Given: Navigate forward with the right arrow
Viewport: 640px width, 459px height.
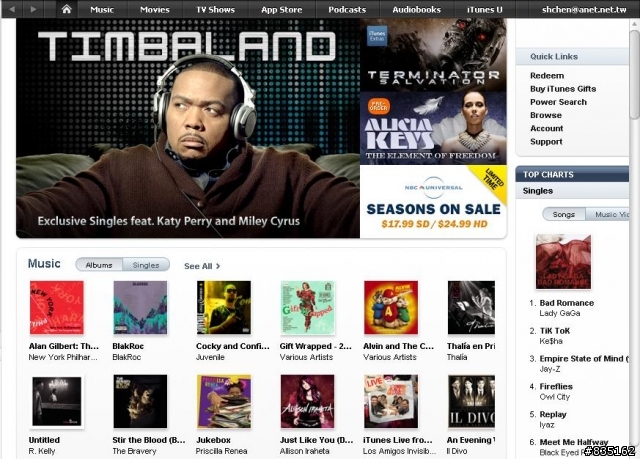Looking at the screenshot, I should [33, 9].
